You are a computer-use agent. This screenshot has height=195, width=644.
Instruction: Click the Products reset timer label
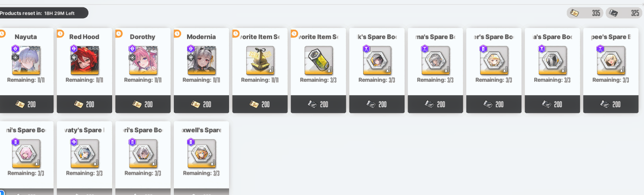point(37,13)
